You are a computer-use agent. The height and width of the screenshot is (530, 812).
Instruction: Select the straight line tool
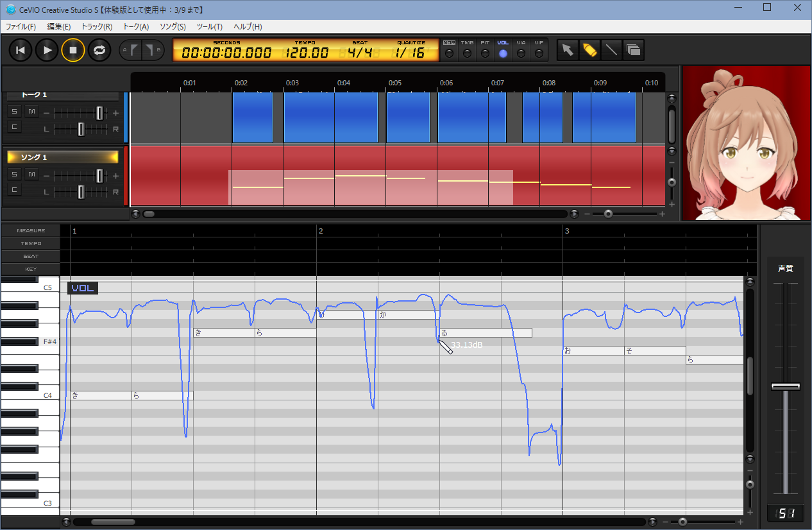coord(611,50)
